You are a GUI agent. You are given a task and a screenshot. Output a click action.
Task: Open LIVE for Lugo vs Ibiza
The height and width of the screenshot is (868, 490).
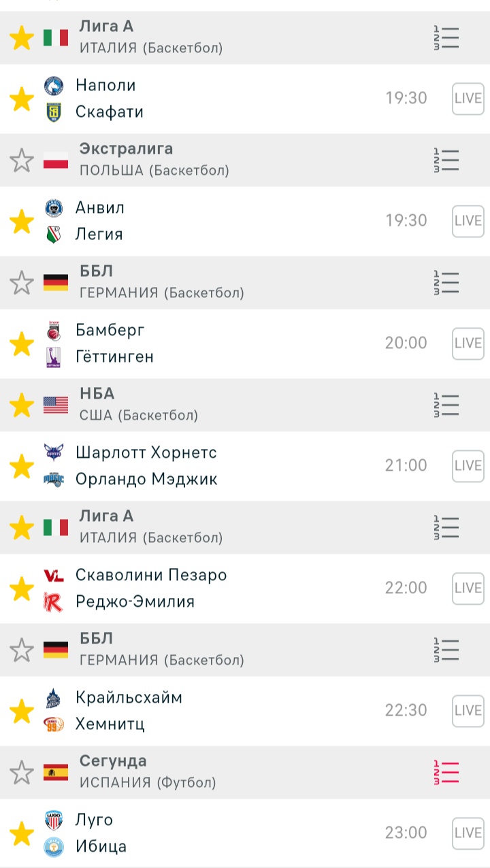point(468,833)
